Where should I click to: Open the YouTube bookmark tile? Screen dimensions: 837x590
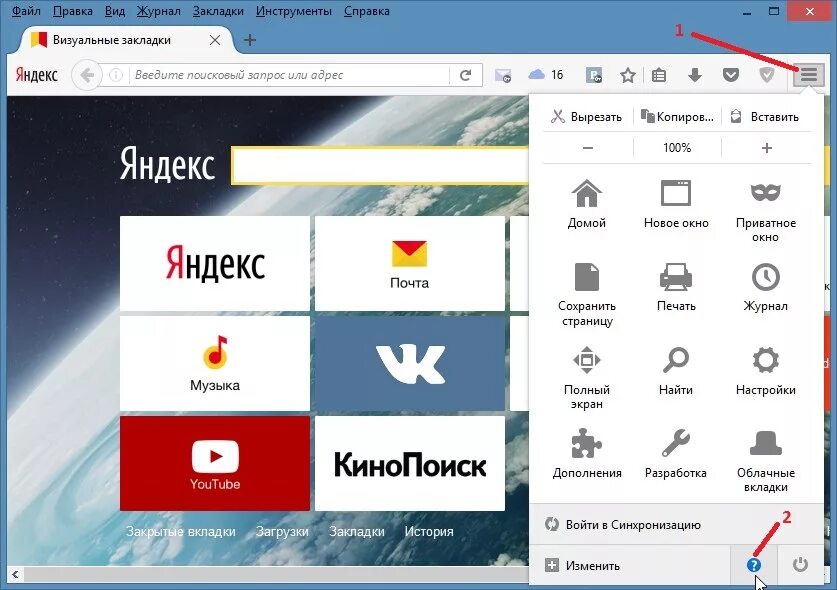point(215,463)
